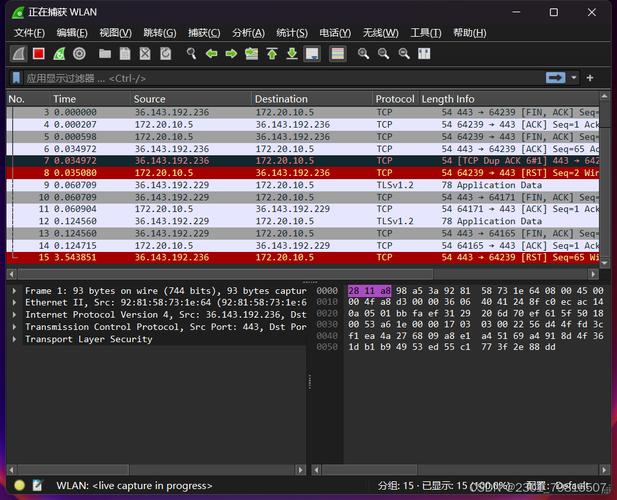617x500 pixels.
Task: Jump to the first packet icon
Action: tap(272, 54)
